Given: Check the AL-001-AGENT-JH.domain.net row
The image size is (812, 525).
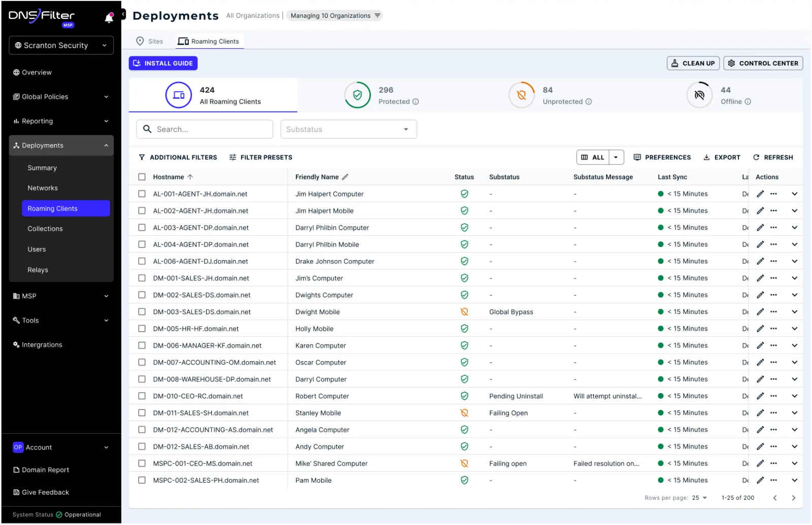Looking at the screenshot, I should click(x=142, y=194).
